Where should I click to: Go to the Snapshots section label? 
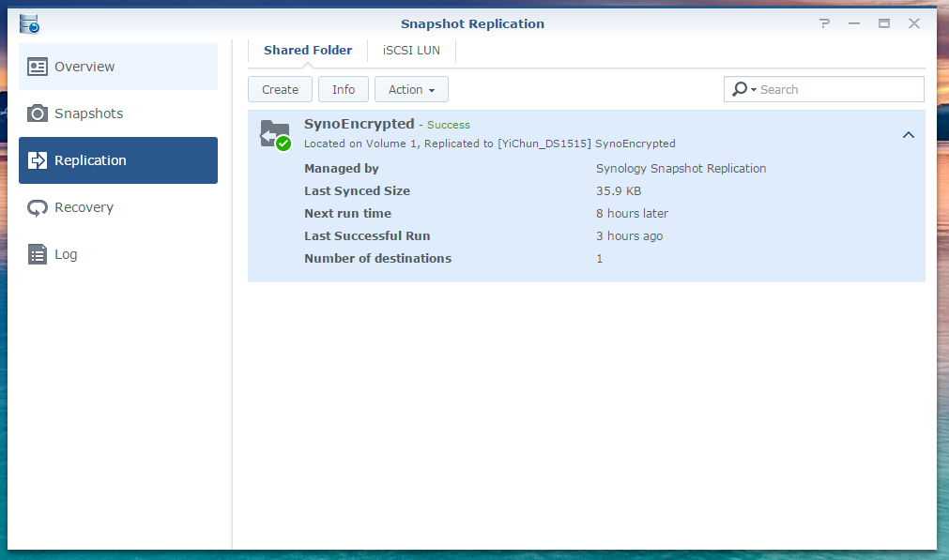88,114
